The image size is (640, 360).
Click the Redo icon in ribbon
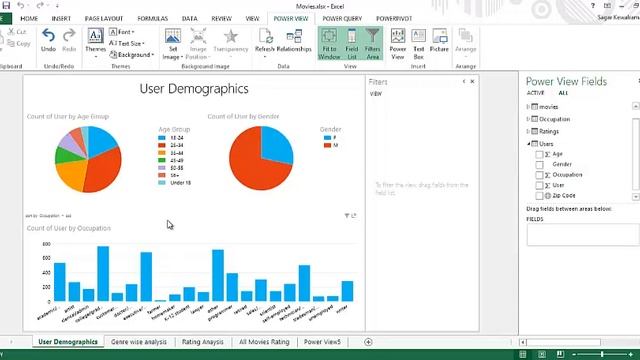coord(69,36)
